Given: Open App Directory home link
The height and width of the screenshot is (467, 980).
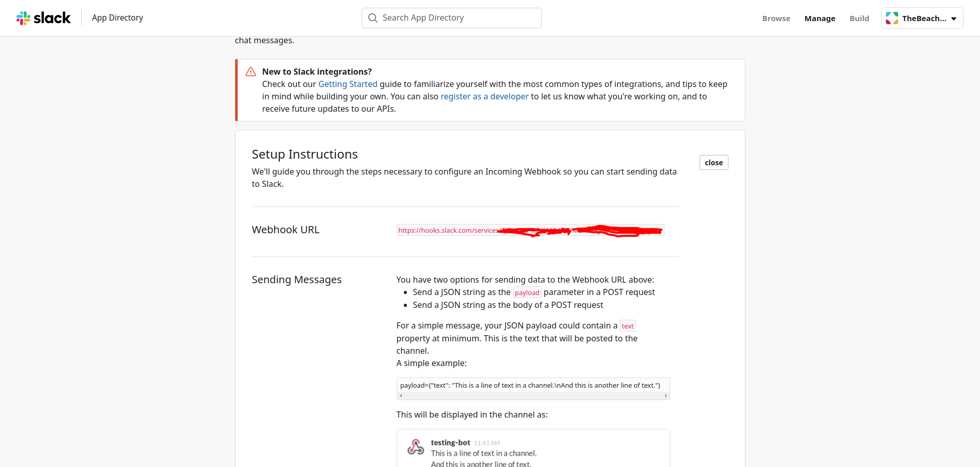Looking at the screenshot, I should pyautogui.click(x=117, y=18).
